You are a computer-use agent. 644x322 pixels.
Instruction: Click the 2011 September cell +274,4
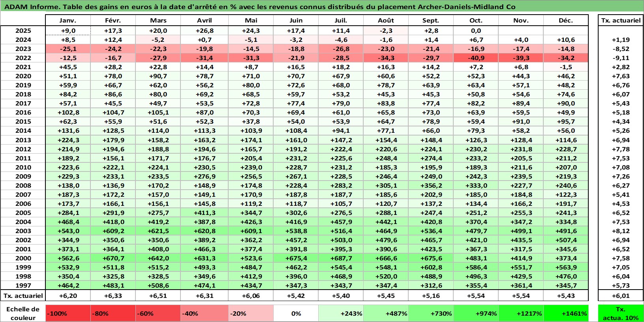tap(431, 158)
